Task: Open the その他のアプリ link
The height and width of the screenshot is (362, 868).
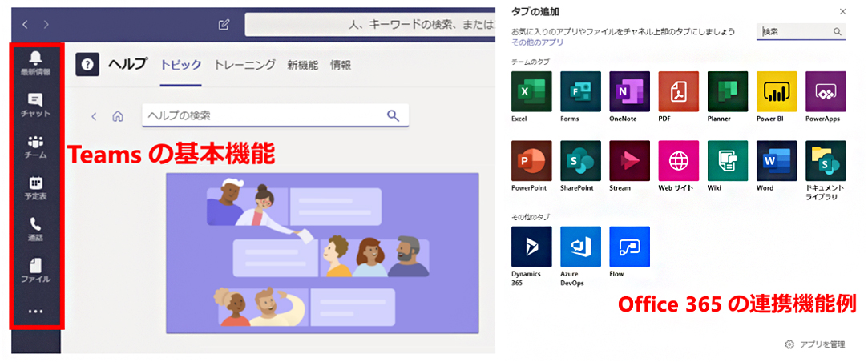Action: pos(537,42)
